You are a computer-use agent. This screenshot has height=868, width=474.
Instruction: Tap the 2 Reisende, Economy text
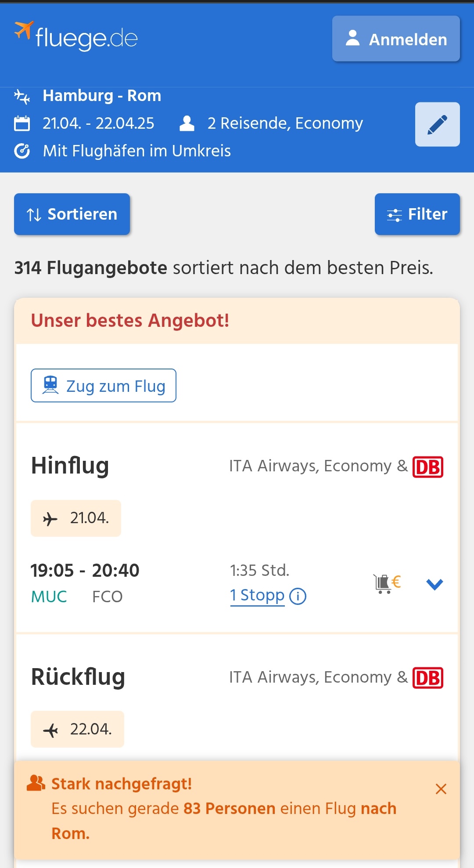coord(285,123)
